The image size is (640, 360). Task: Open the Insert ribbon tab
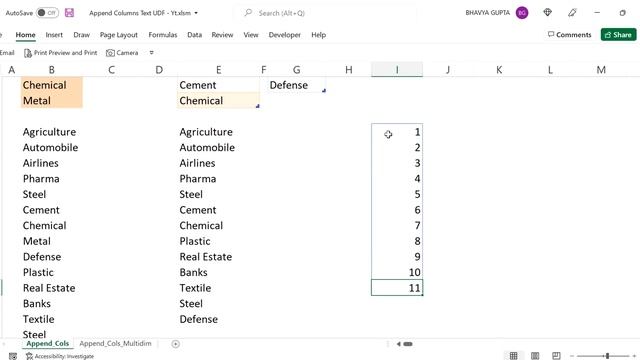(x=54, y=35)
